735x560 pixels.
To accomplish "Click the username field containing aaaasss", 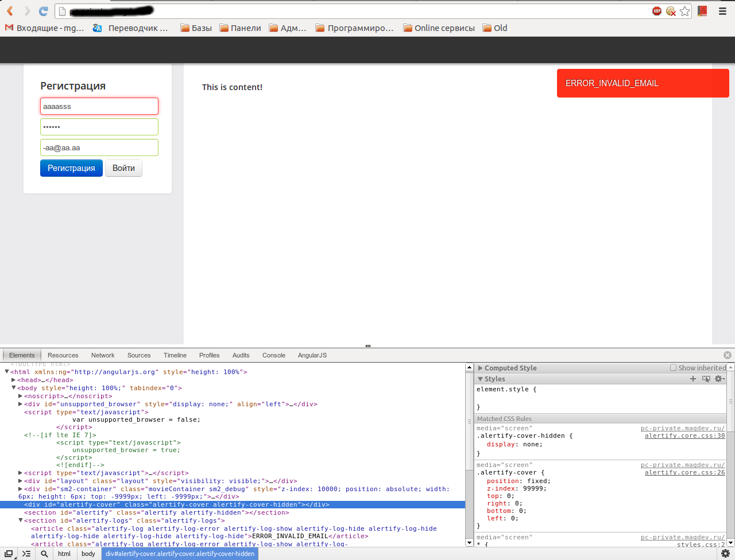I will (x=99, y=106).
